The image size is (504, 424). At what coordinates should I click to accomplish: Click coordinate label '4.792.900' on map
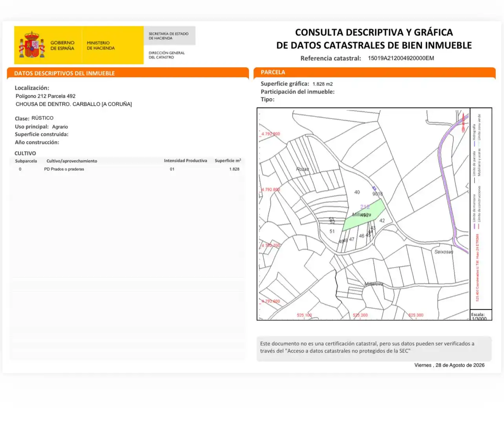click(271, 134)
